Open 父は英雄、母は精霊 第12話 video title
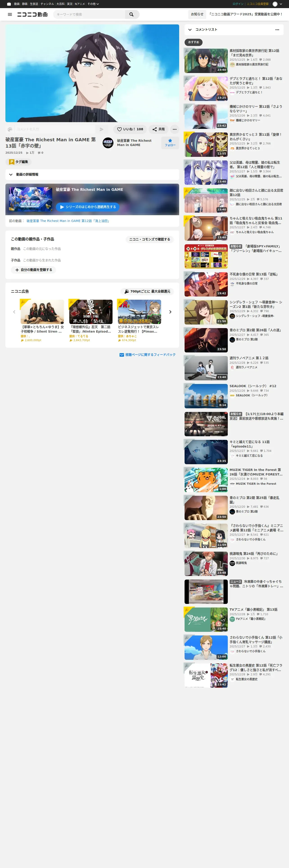Image resolution: width=289 pixels, height=868 pixels. coord(256,165)
